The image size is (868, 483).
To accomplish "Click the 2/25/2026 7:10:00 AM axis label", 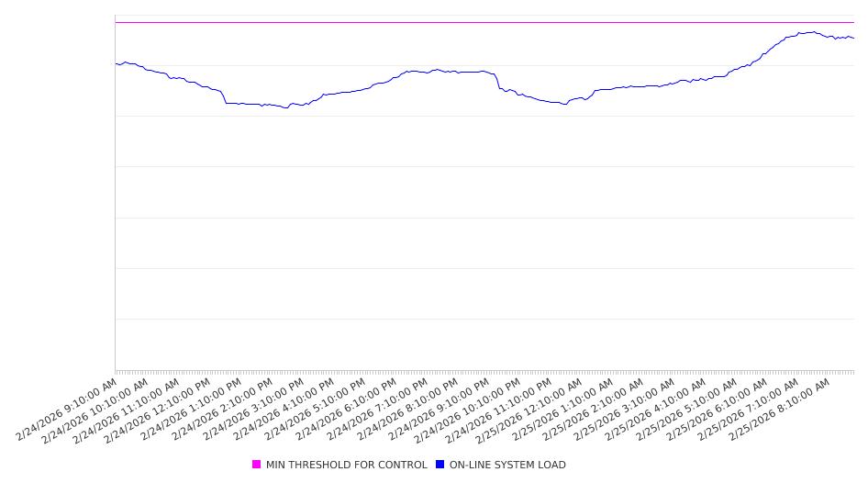I will tap(750, 409).
